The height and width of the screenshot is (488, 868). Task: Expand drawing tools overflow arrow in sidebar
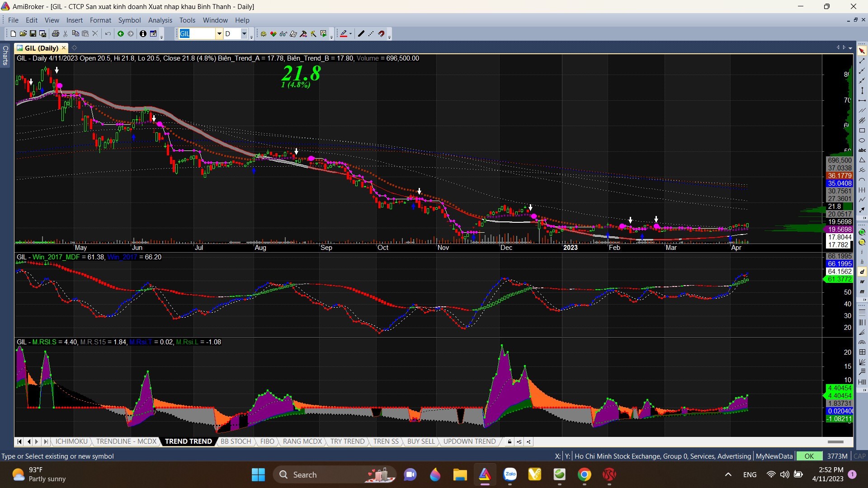[865, 218]
